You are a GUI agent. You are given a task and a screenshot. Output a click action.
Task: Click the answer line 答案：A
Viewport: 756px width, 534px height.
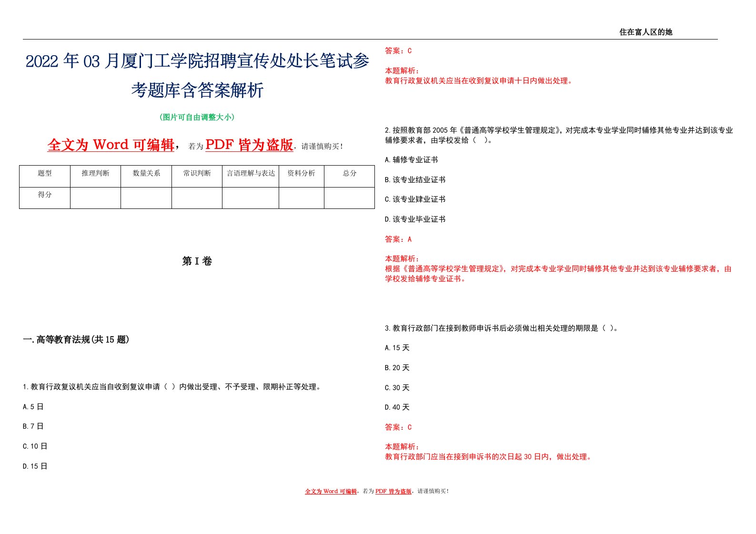point(398,239)
